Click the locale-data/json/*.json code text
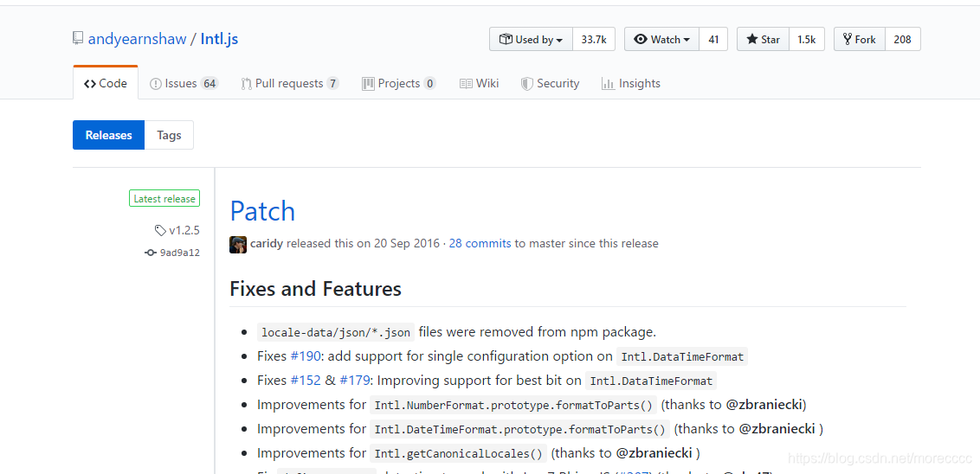This screenshot has width=980, height=474. point(336,332)
